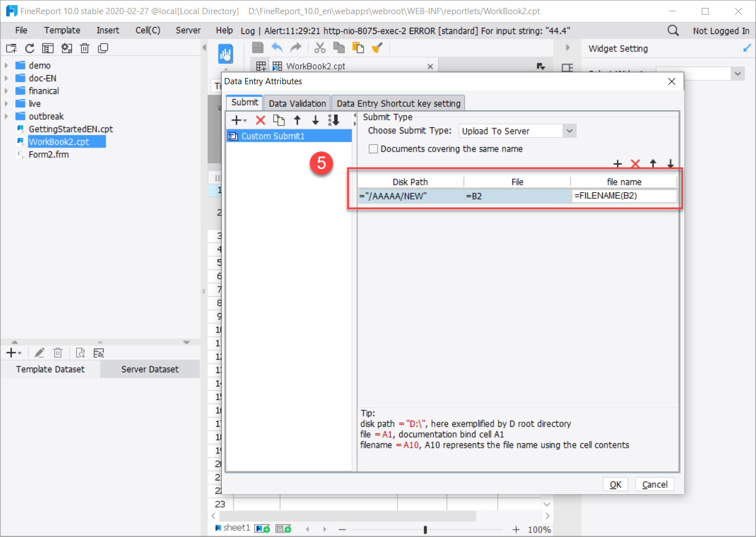Move Custom Submit1 up with the arrow icon
756x537 pixels.
pyautogui.click(x=297, y=120)
